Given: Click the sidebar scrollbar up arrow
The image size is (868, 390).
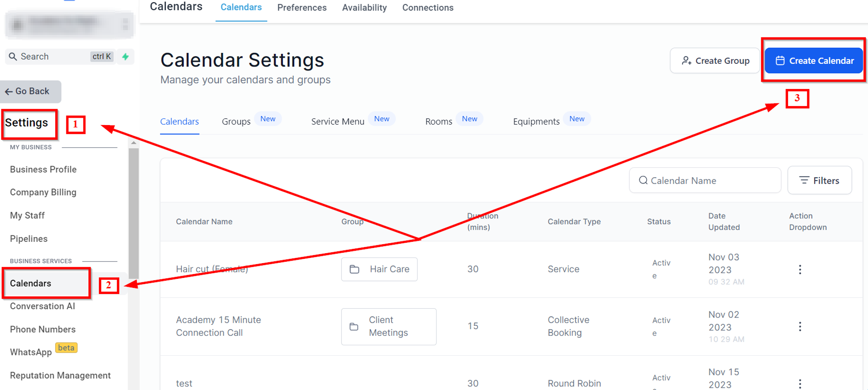Looking at the screenshot, I should pos(134,142).
